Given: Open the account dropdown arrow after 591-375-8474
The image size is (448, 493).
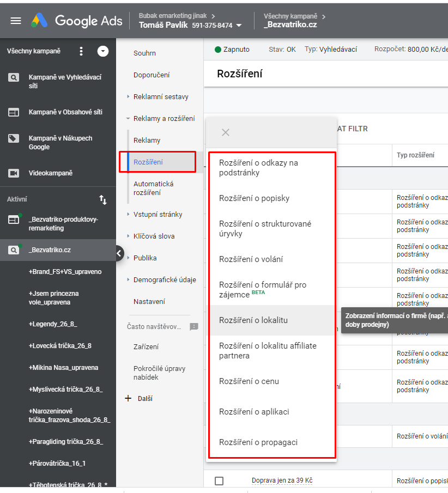Looking at the screenshot, I should (239, 26).
